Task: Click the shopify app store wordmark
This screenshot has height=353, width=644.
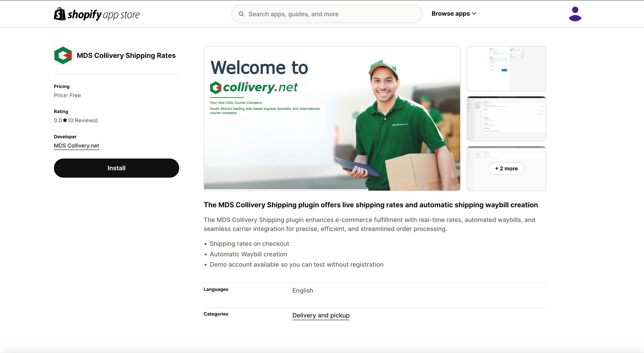Action: [104, 15]
